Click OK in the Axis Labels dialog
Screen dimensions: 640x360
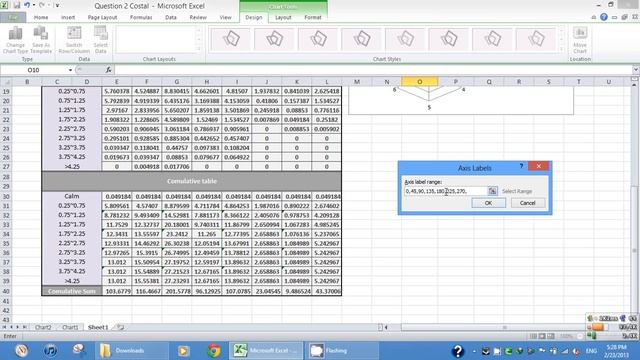tap(488, 203)
